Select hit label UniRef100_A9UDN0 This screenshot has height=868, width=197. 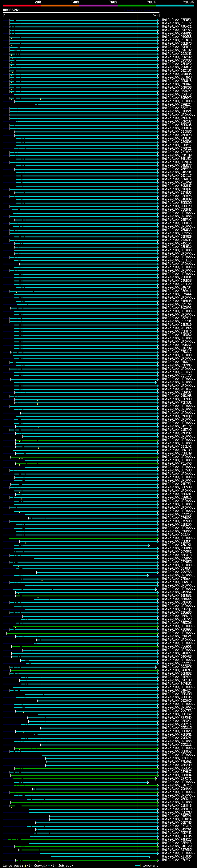(176, 548)
